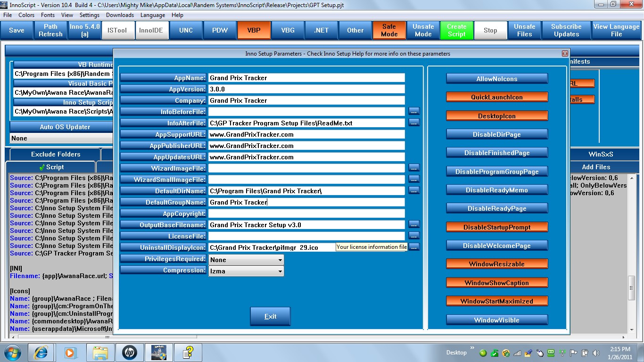Toggle the WindowStartMaximized option

click(497, 301)
